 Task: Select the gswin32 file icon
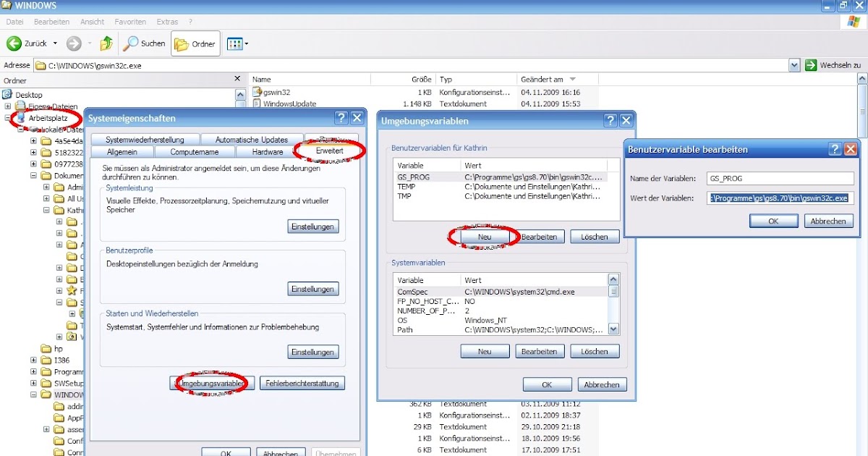257,92
